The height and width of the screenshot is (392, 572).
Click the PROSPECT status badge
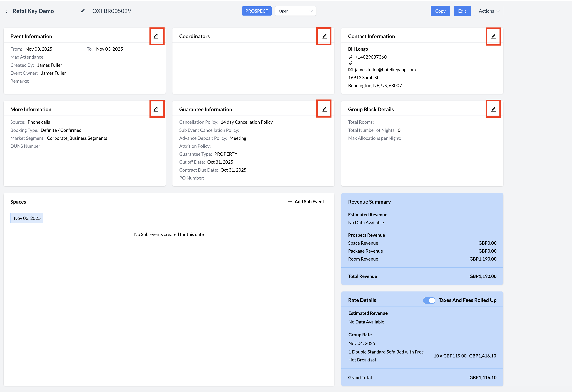[257, 11]
